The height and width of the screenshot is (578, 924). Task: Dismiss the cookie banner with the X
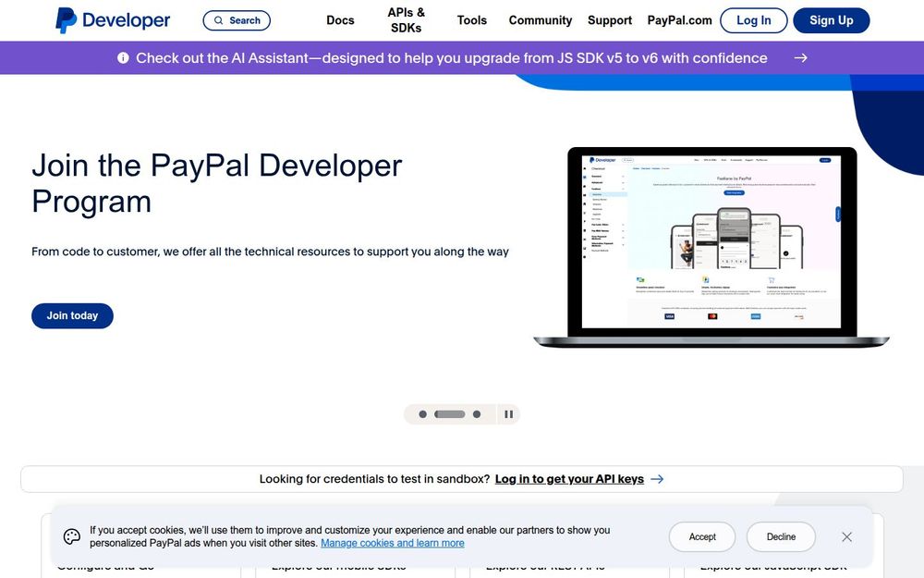846,536
